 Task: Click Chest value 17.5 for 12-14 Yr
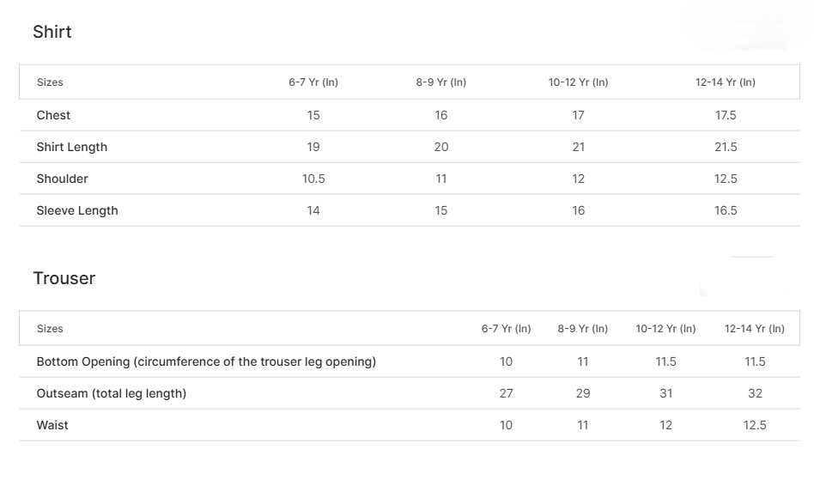pyautogui.click(x=726, y=115)
